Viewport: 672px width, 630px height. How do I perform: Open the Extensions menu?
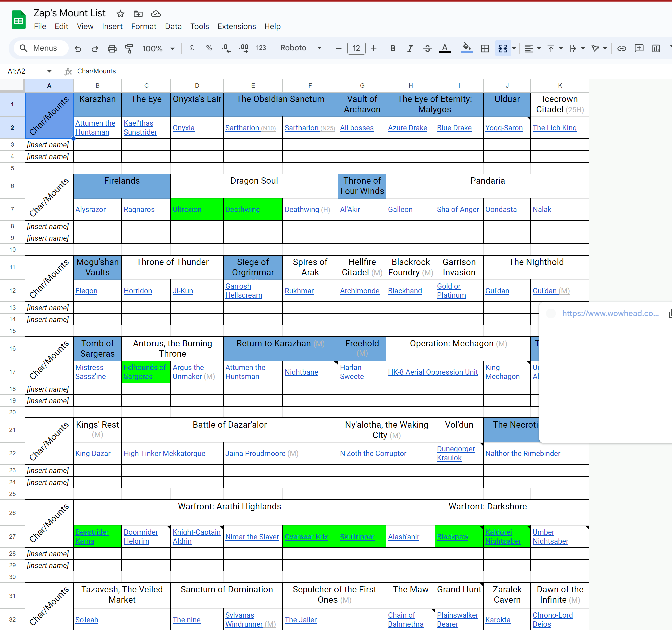tap(237, 26)
